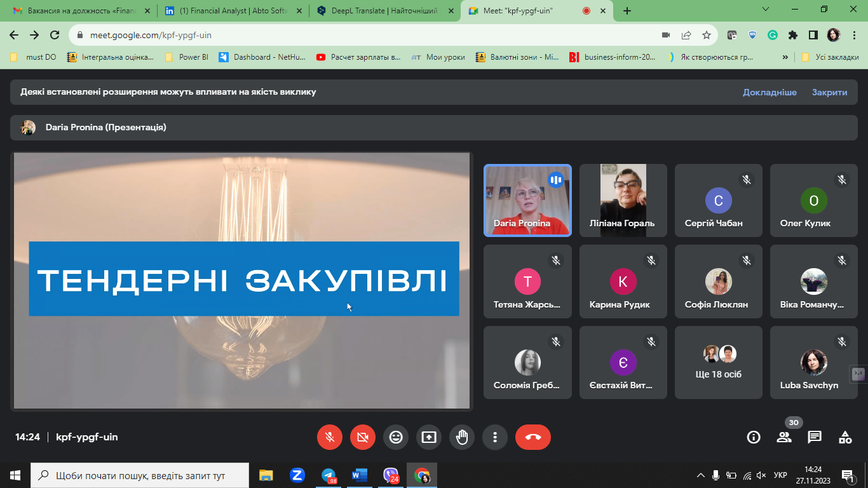Open meeting details info icon

(x=753, y=437)
